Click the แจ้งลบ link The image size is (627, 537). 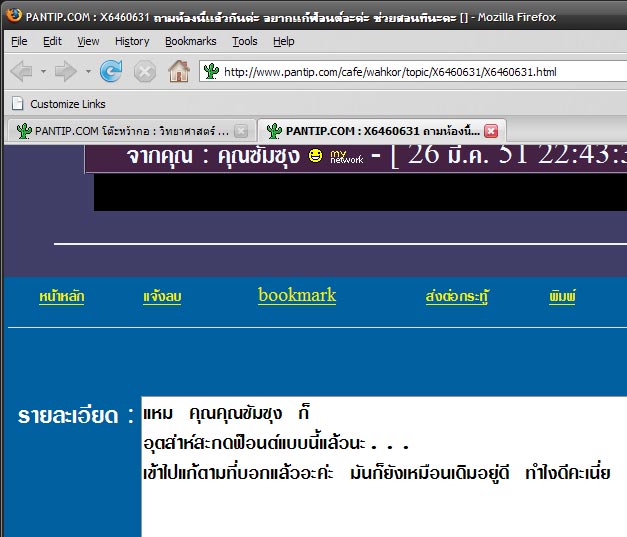coord(162,297)
